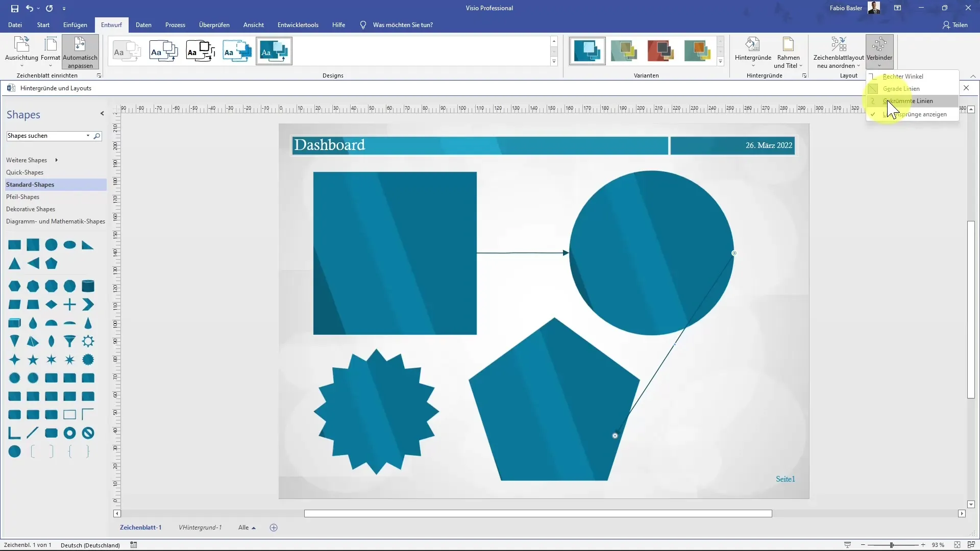Select Gerade Linien connector option
This screenshot has width=980, height=551.
tap(913, 89)
